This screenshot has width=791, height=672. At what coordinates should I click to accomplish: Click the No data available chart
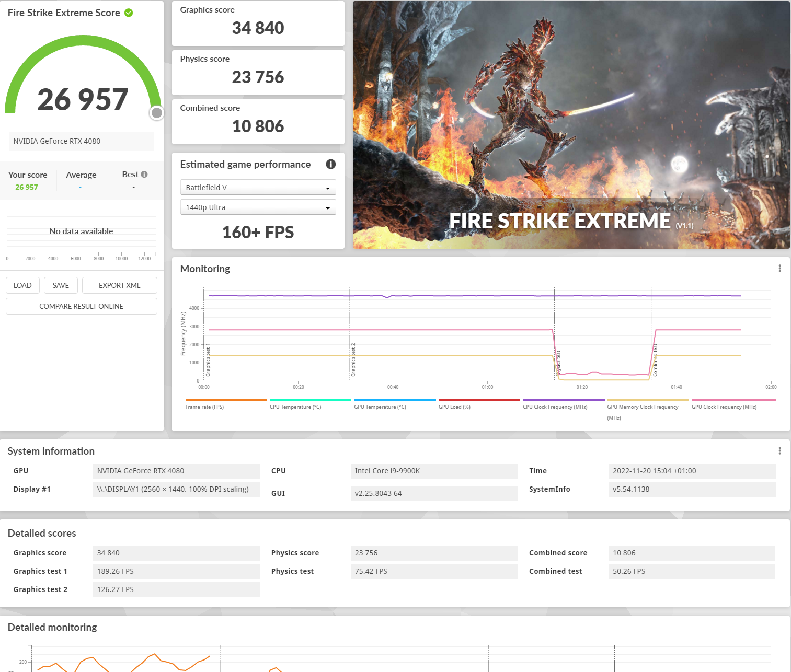(x=81, y=231)
